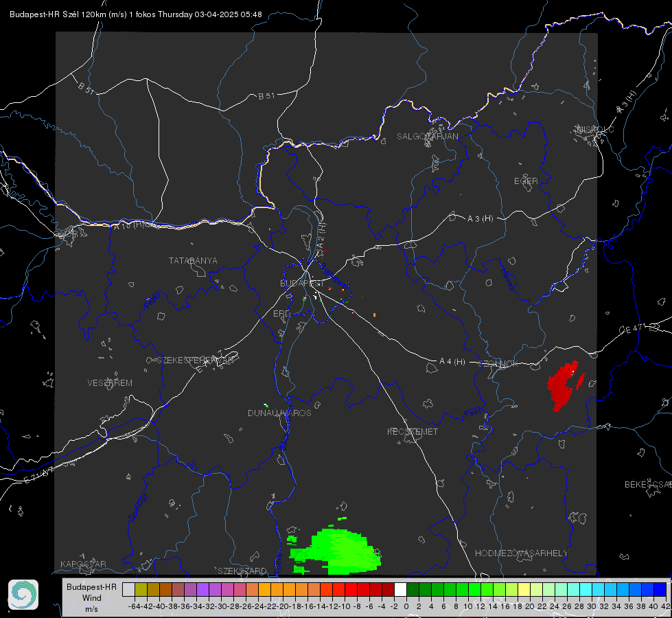This screenshot has width=672, height=618.
Task: Click the dark blue 42 m/s legend swatch
Action: click(x=660, y=589)
